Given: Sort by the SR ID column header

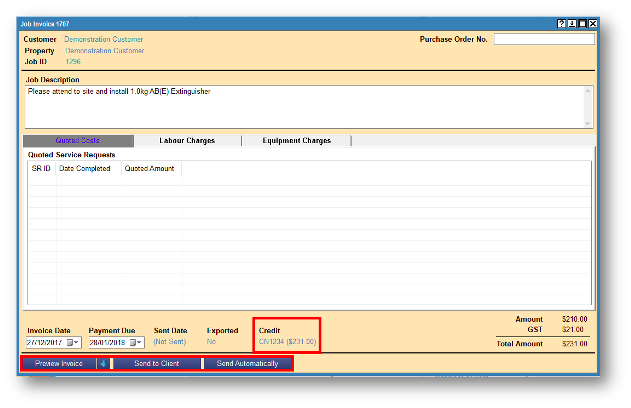Looking at the screenshot, I should tap(41, 169).
